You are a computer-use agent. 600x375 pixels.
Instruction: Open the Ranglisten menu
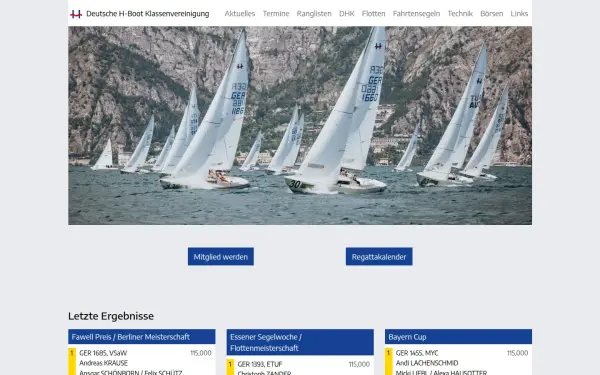[314, 14]
